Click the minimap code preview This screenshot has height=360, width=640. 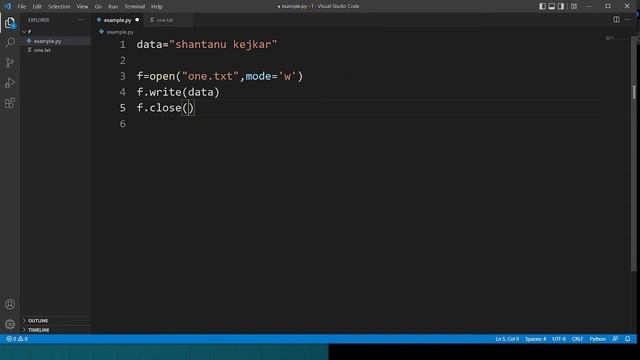[x=609, y=38]
